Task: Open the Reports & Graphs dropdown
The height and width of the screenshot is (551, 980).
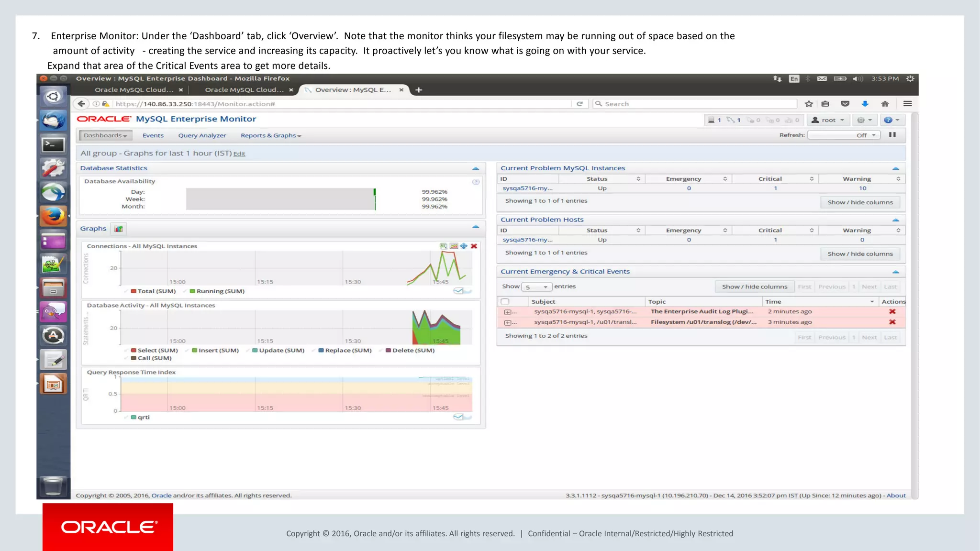Action: click(271, 135)
